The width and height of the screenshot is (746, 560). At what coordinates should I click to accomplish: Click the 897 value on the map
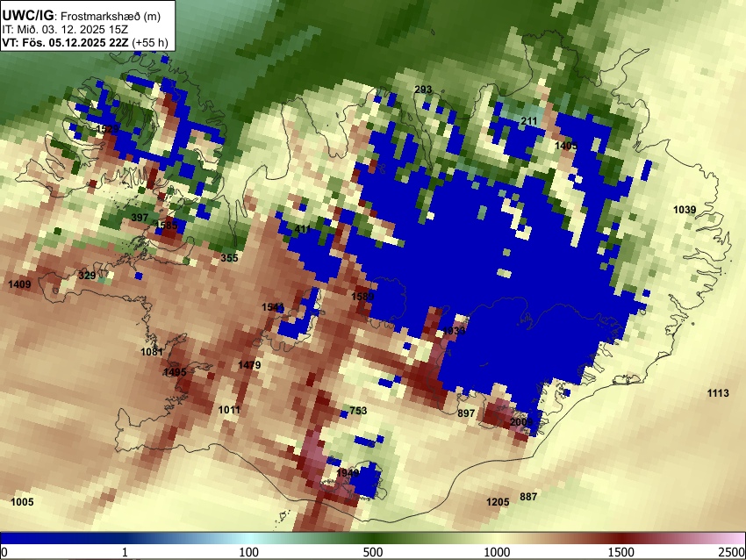466,413
